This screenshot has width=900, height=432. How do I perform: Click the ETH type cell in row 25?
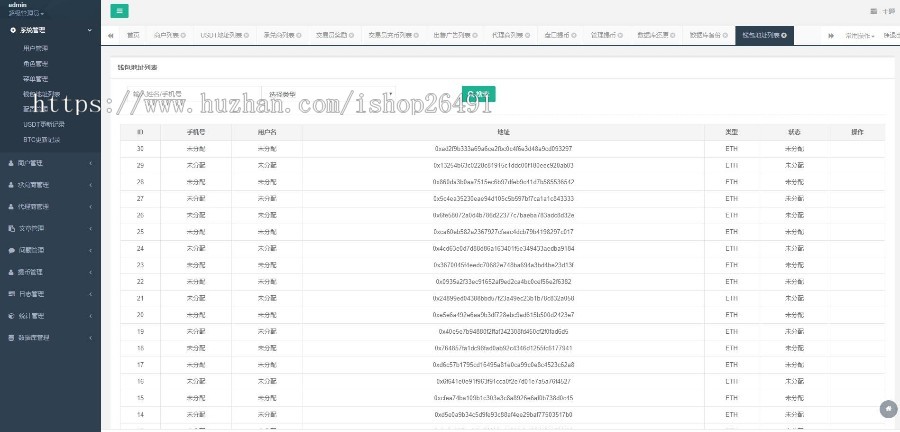coord(732,232)
